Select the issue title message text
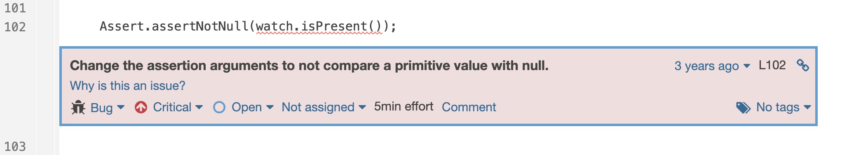This screenshot has height=155, width=868. tap(309, 66)
